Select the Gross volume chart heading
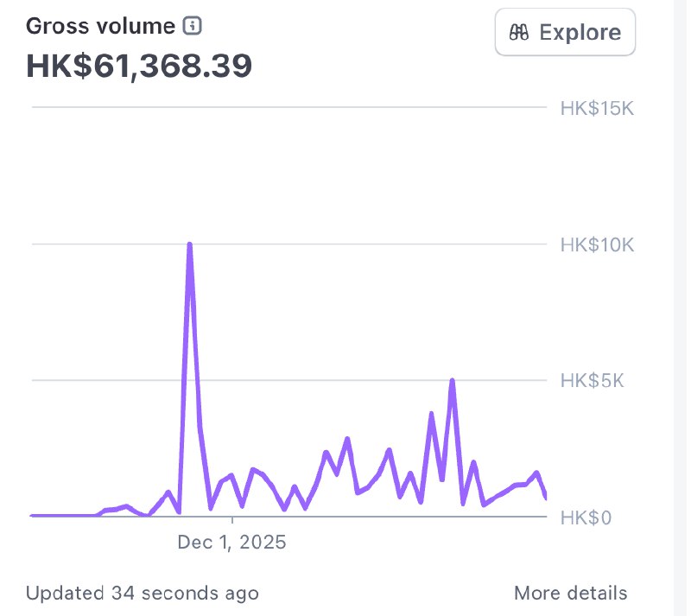Viewport: 691px width, 616px height. click(98, 26)
